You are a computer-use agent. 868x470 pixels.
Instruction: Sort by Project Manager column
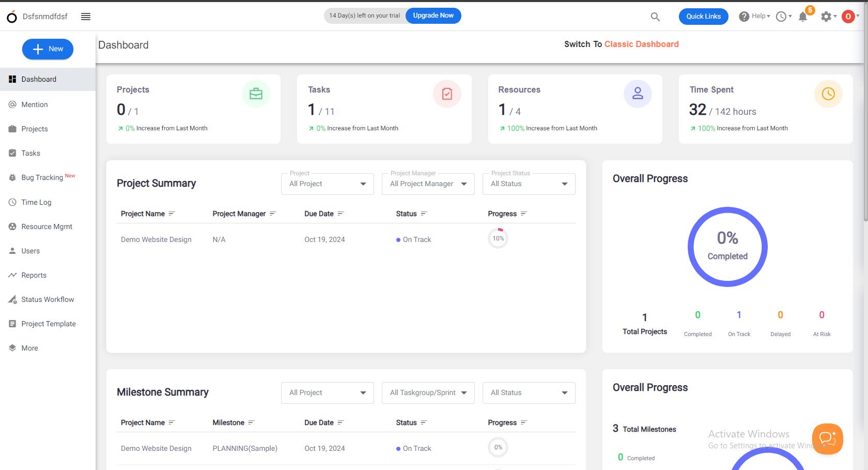(273, 214)
